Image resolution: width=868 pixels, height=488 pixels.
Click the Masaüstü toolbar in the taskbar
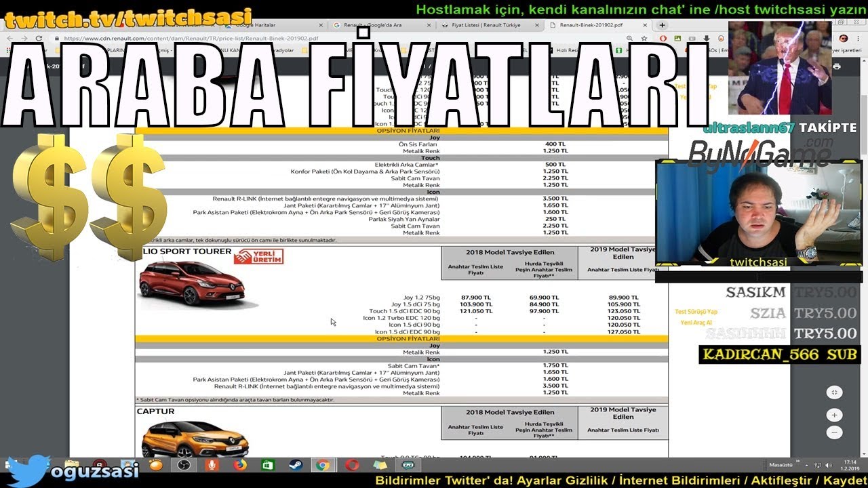[x=781, y=465]
